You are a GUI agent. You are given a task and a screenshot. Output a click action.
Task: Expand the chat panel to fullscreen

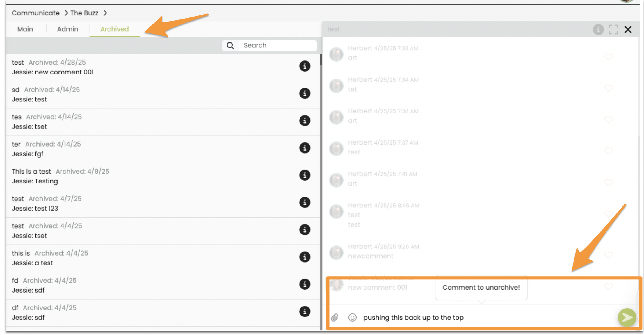pyautogui.click(x=613, y=29)
